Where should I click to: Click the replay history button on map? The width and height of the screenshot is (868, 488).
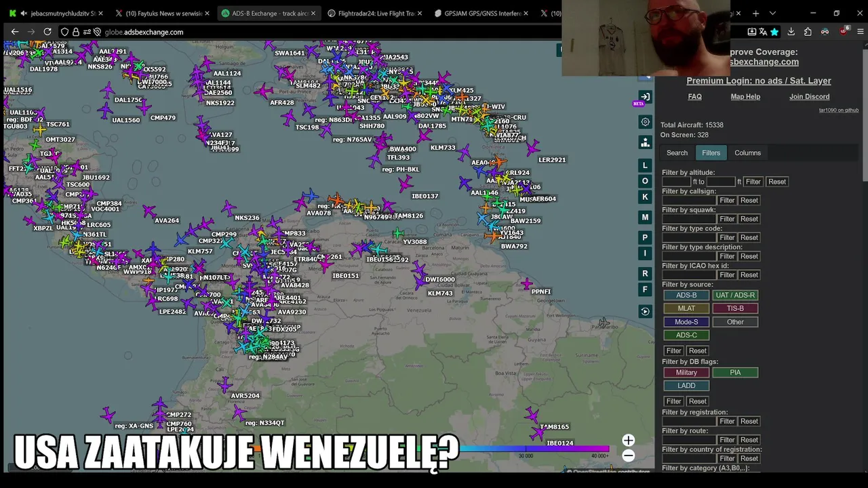pyautogui.click(x=645, y=312)
